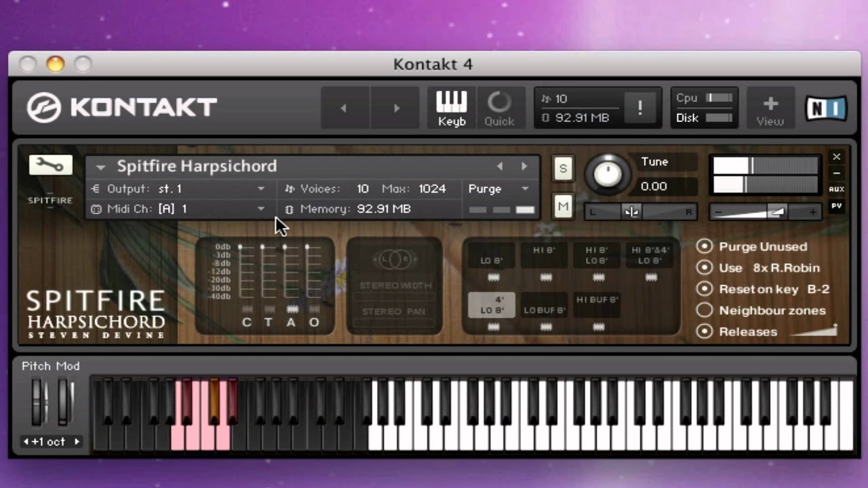This screenshot has height=488, width=868.
Task: Click the Stereo Pan bar
Action: [x=394, y=322]
